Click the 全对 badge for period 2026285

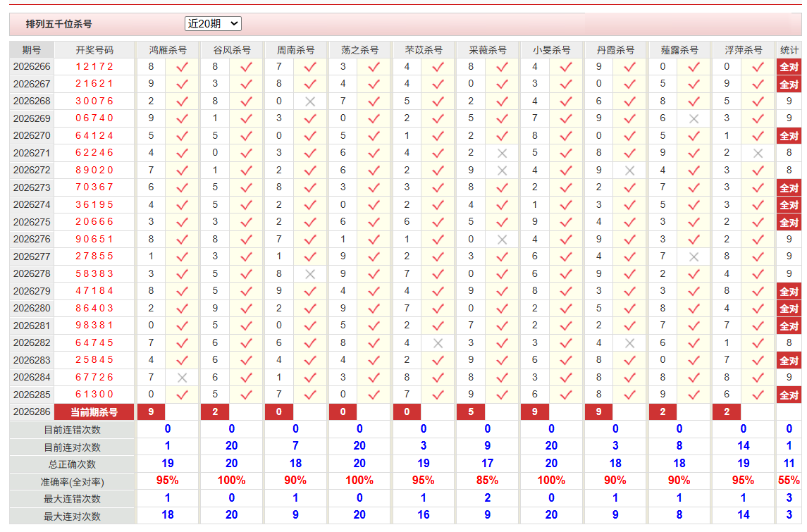[789, 395]
